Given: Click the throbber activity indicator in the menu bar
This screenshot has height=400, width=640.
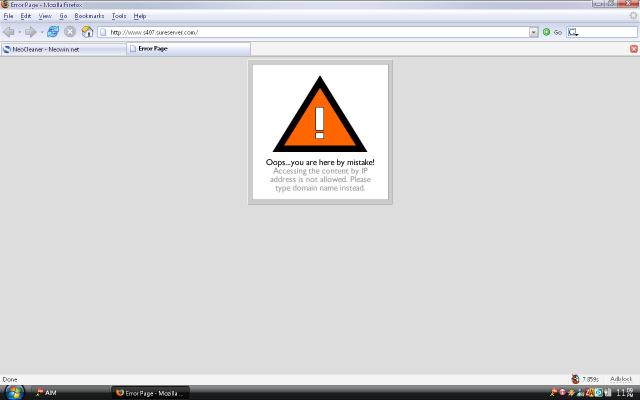Looking at the screenshot, I should pos(633,16).
